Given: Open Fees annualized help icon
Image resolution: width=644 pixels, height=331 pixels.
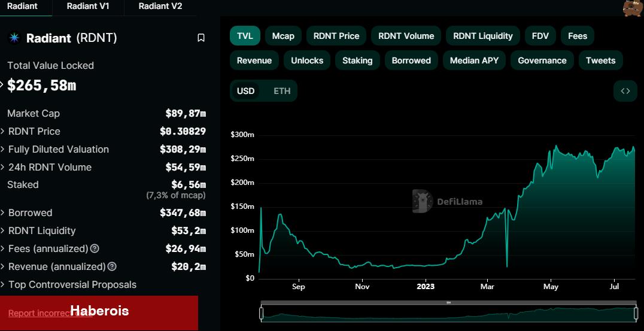Looking at the screenshot, I should (95, 248).
